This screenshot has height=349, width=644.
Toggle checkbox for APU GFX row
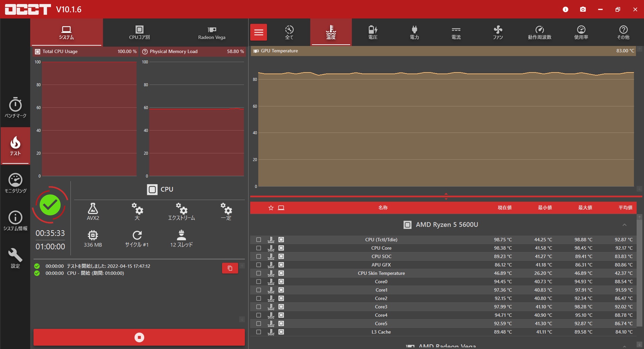click(259, 265)
